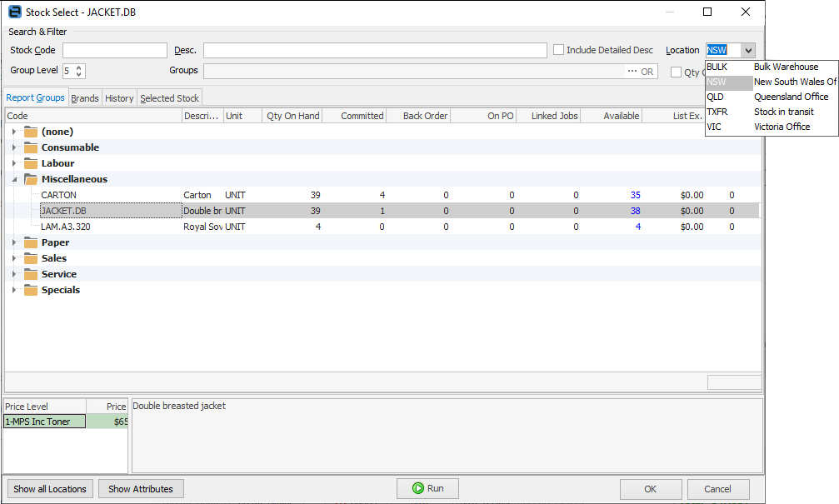Increase the Group Level stepper value

[x=80, y=67]
